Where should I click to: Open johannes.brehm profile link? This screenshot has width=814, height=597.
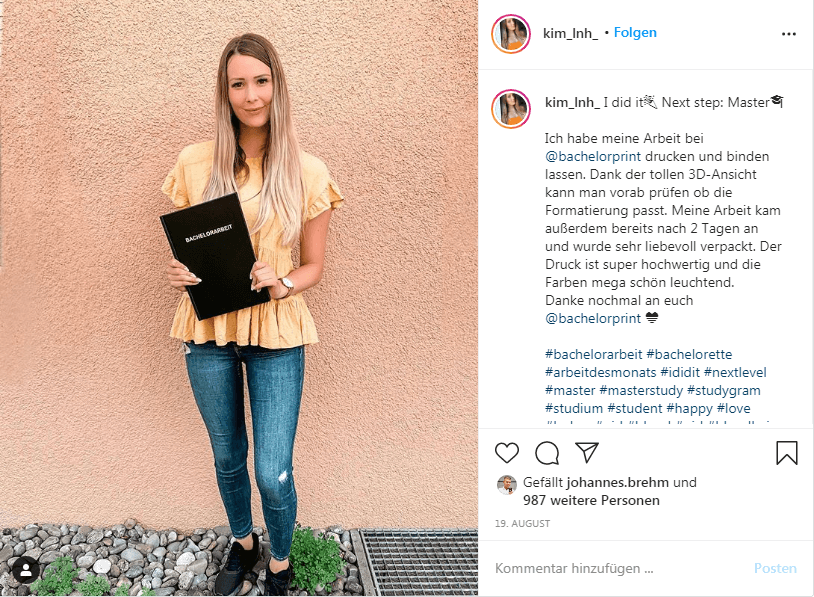pos(617,482)
